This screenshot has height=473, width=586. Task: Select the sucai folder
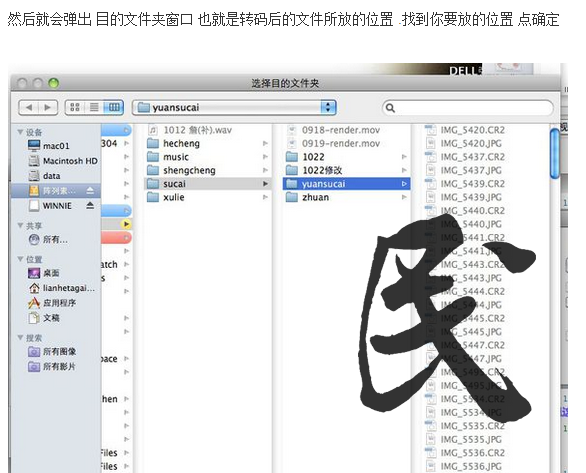(207, 184)
